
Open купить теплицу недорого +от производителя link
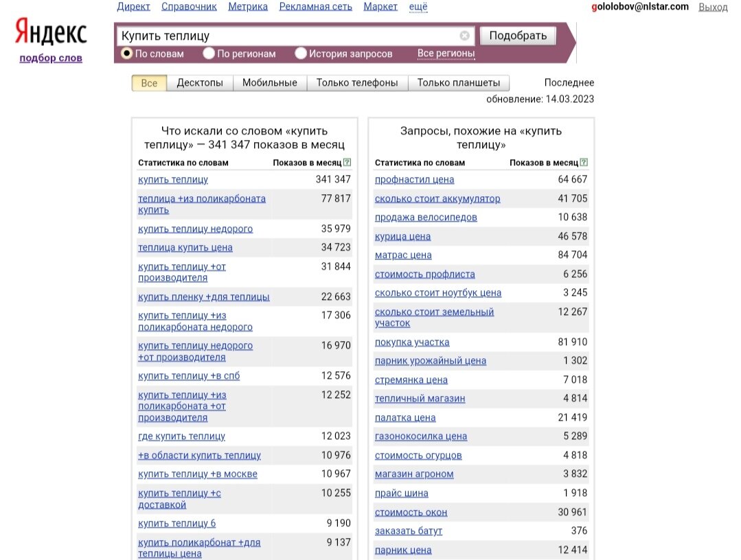click(x=195, y=351)
